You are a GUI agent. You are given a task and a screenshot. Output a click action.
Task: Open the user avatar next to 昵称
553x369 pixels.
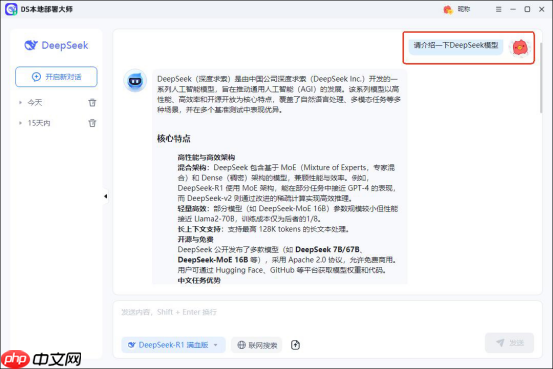[448, 10]
